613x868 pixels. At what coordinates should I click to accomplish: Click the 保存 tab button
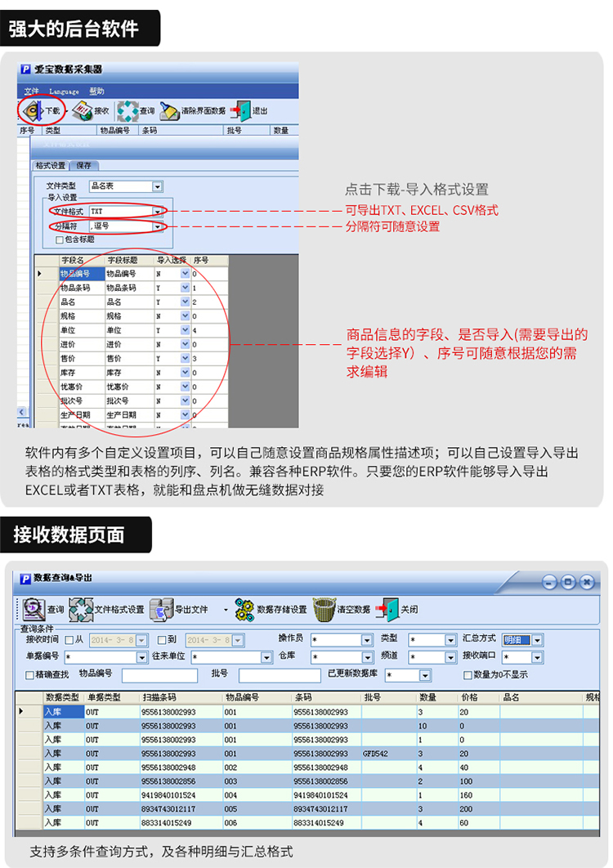pyautogui.click(x=83, y=166)
